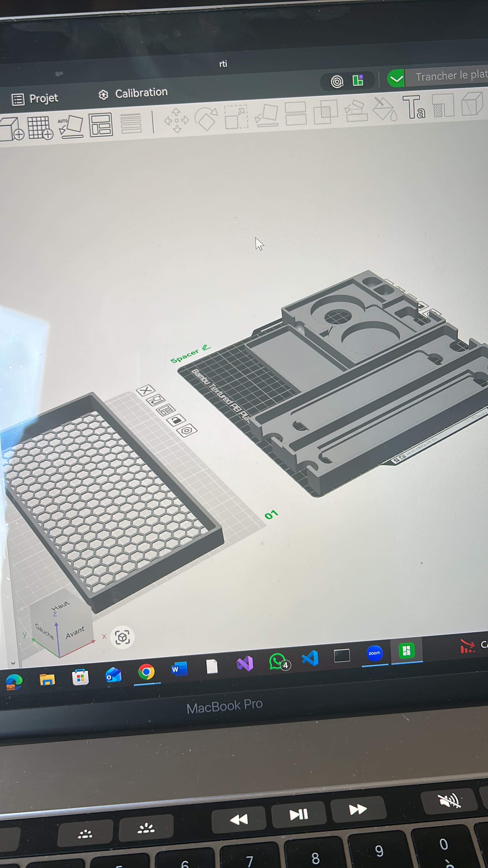Open plate settings hexagon icon

pyautogui.click(x=187, y=430)
